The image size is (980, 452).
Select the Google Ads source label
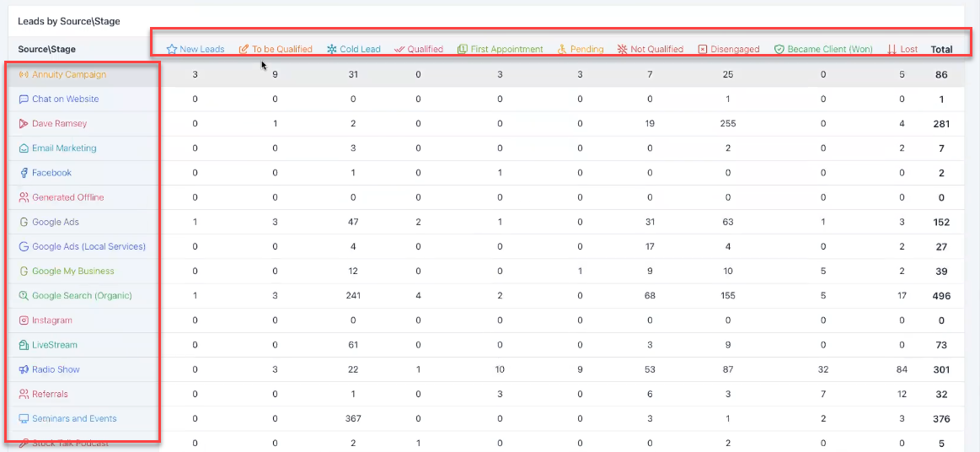pos(56,222)
